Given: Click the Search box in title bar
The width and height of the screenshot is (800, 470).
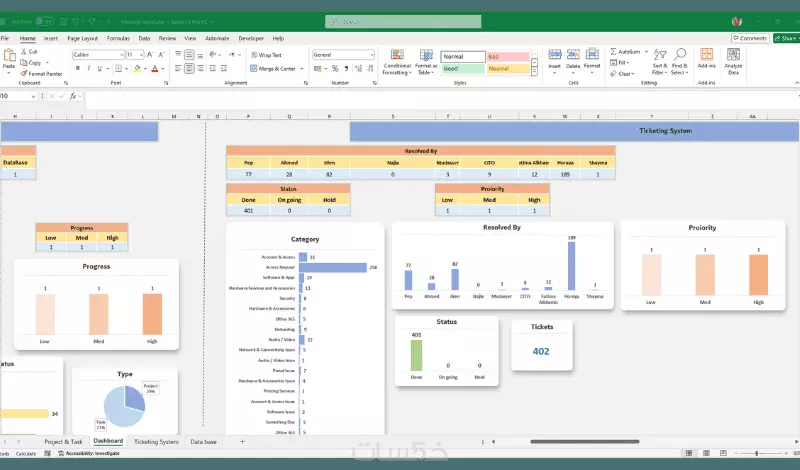Looking at the screenshot, I should click(403, 21).
